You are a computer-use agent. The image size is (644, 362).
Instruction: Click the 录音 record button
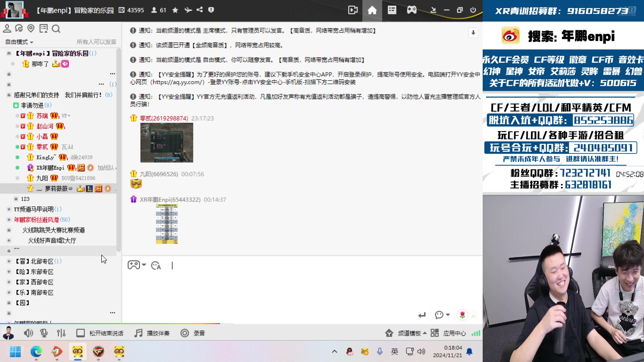[x=193, y=333]
